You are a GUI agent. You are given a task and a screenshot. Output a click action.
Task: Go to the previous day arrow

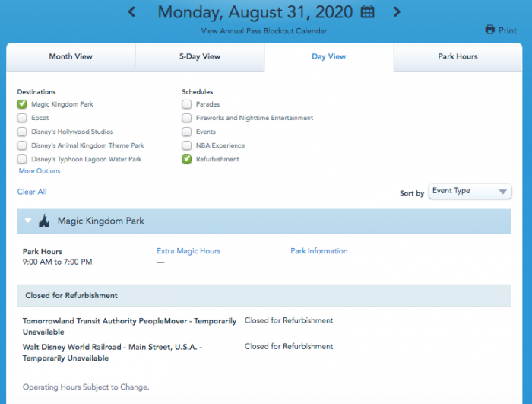(x=132, y=12)
